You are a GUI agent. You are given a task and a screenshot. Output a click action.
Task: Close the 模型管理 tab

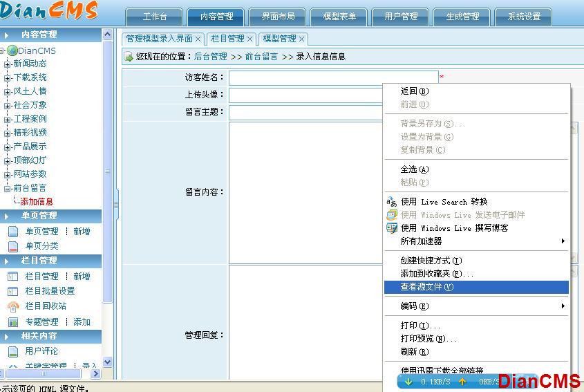pyautogui.click(x=302, y=39)
